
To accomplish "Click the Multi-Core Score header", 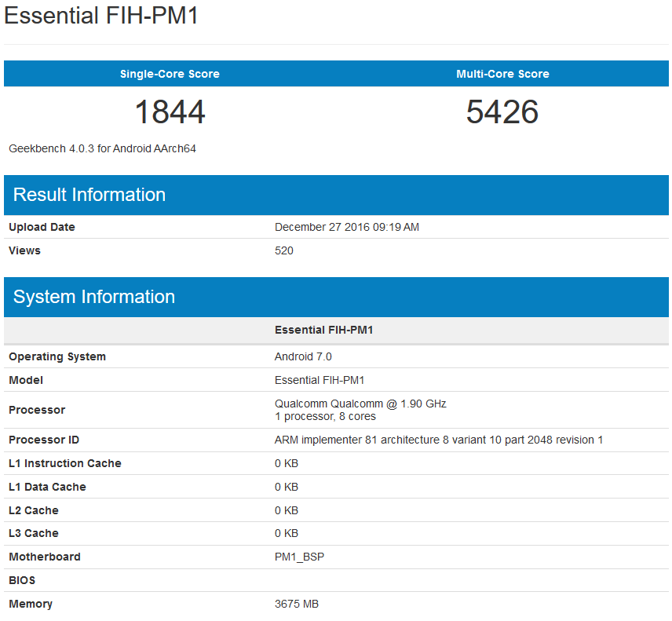I will 502,74.
